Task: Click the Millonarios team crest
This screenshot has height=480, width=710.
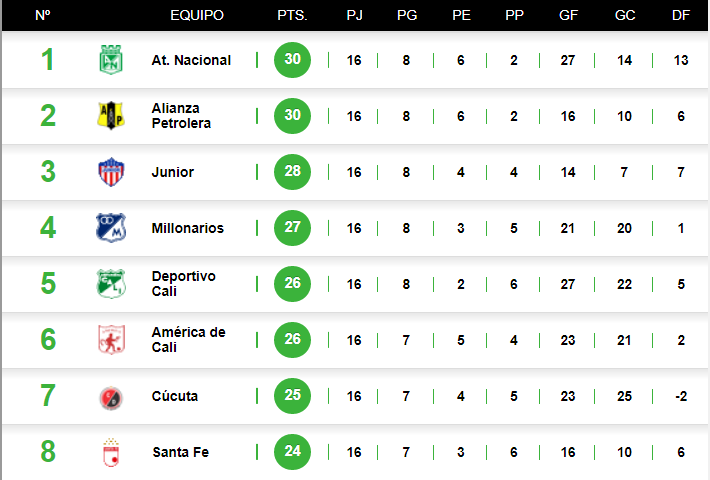Action: point(110,228)
